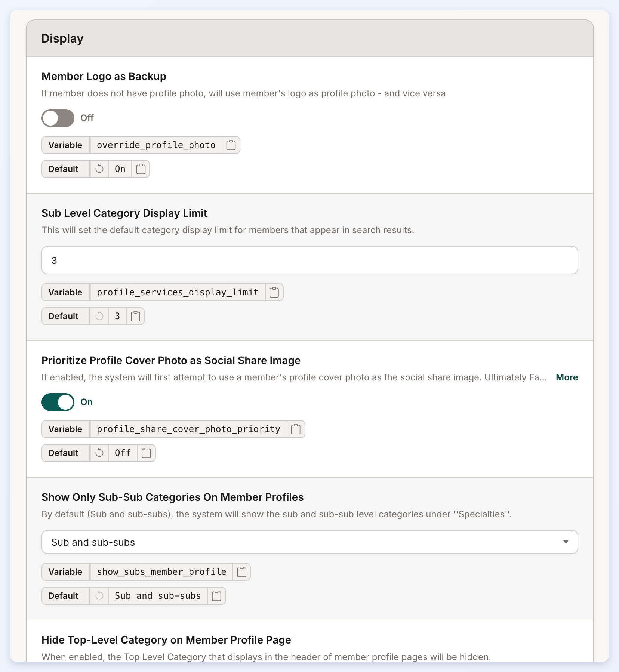Viewport: 619px width, 672px height.
Task: Reset Member Logo as Backup to default
Action: 99,169
